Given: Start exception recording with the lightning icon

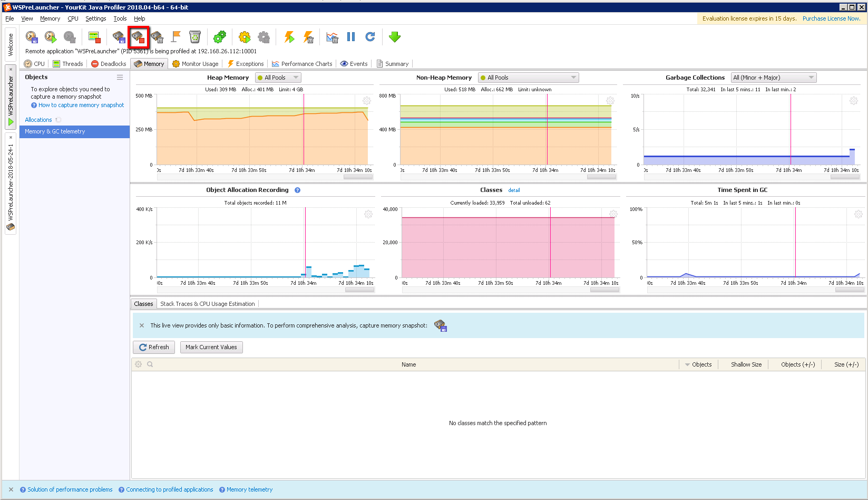Looking at the screenshot, I should coord(289,37).
